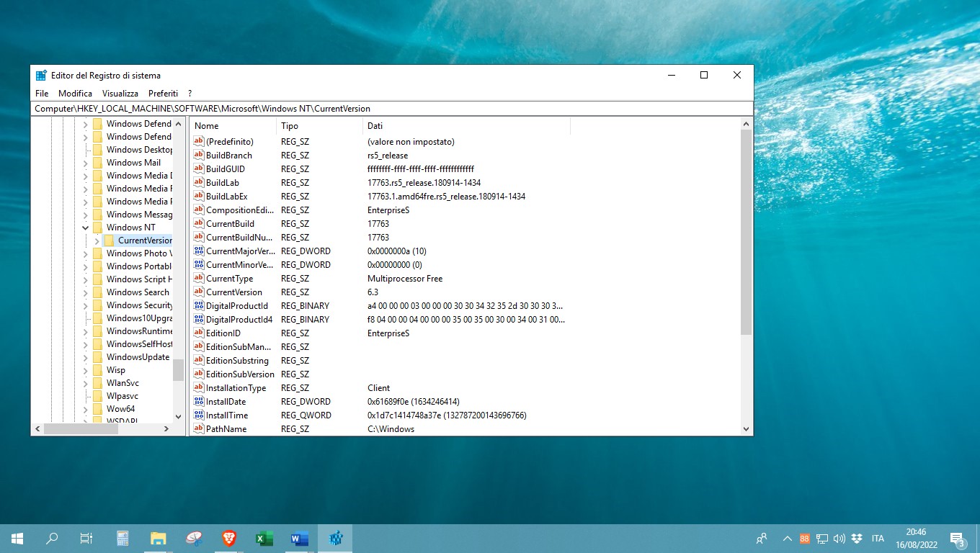Click the string icon of BuildBranch value

point(199,155)
